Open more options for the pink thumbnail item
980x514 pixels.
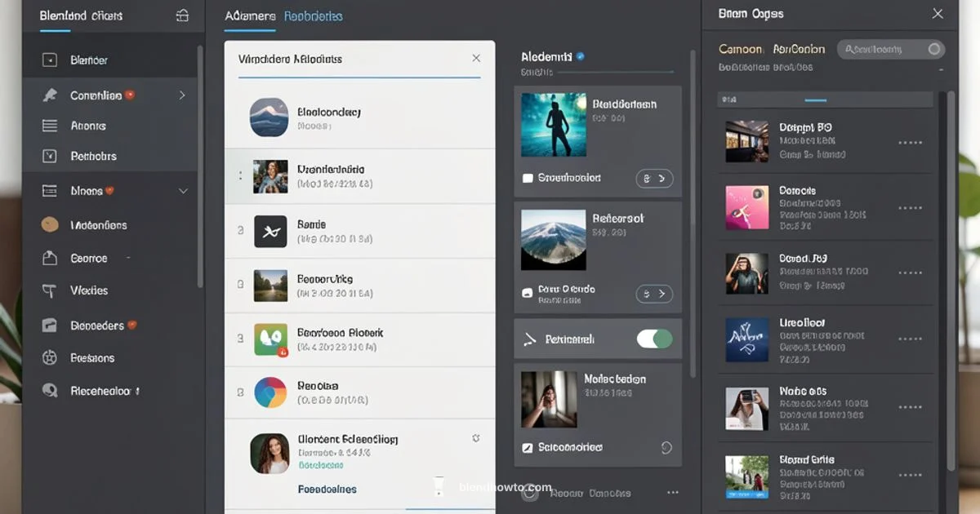click(910, 208)
